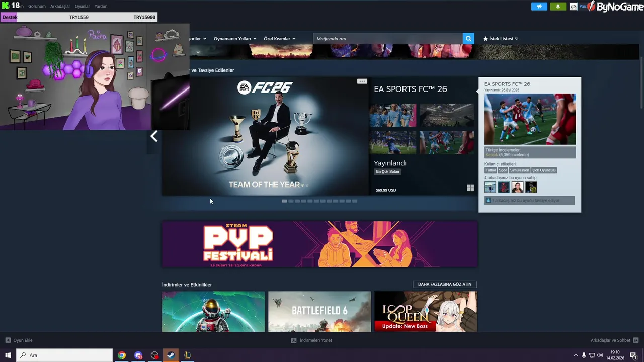
Task: Click the Çok Oyunculu user tag
Action: (544, 170)
